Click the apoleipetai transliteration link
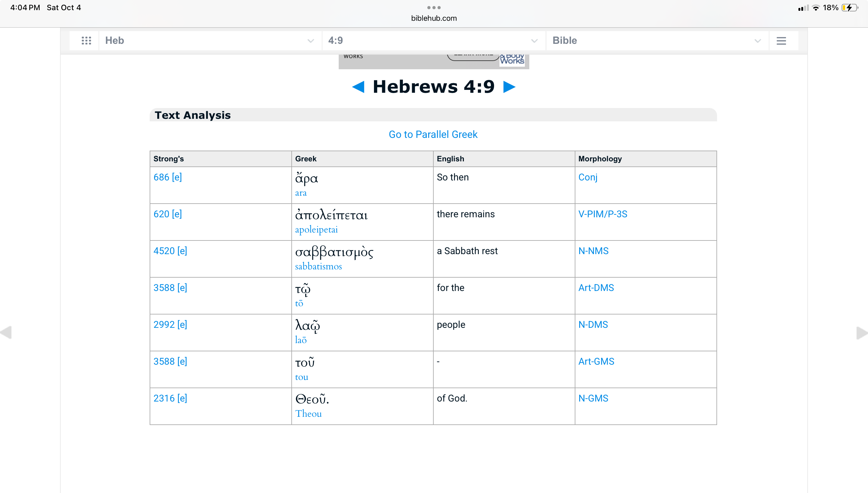Viewport: 868px width, 493px height. click(x=316, y=230)
